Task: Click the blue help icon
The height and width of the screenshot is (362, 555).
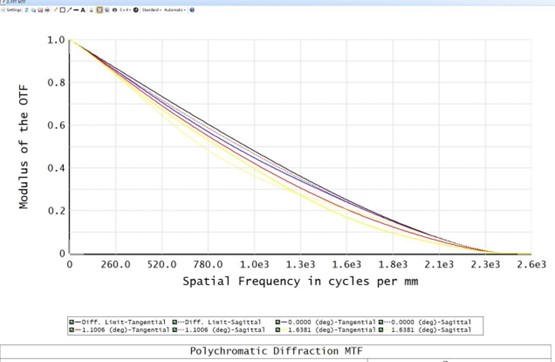Action: coord(192,10)
